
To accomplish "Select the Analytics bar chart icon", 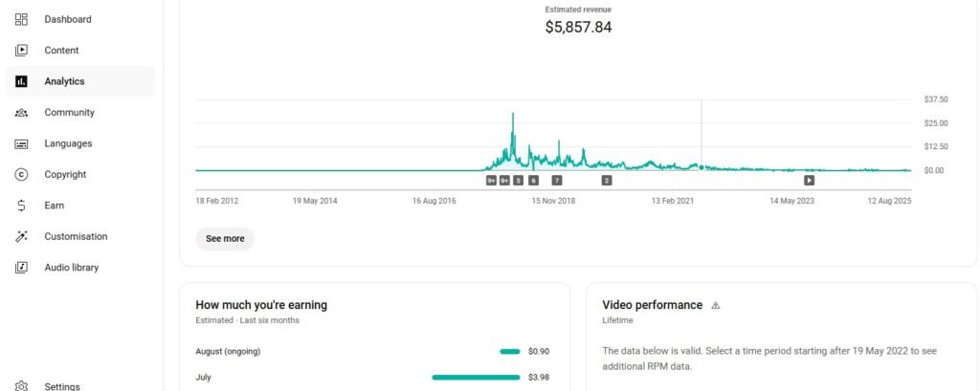I will pyautogui.click(x=21, y=82).
